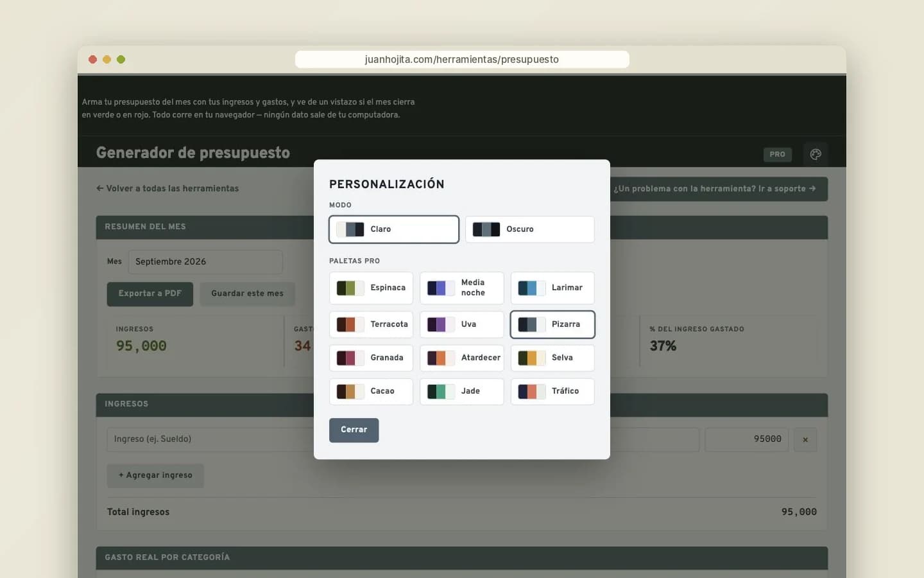Close the dialog with the Cerrar button

click(x=354, y=430)
